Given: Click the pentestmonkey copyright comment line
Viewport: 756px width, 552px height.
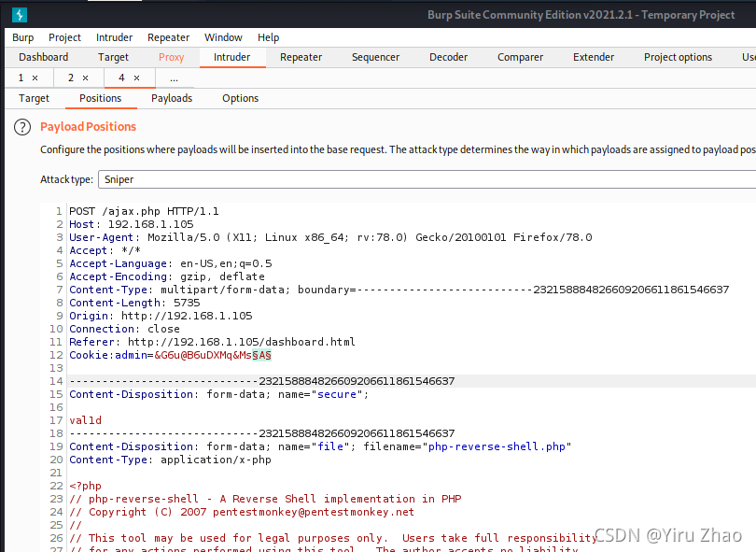Looking at the screenshot, I should 242,512.
